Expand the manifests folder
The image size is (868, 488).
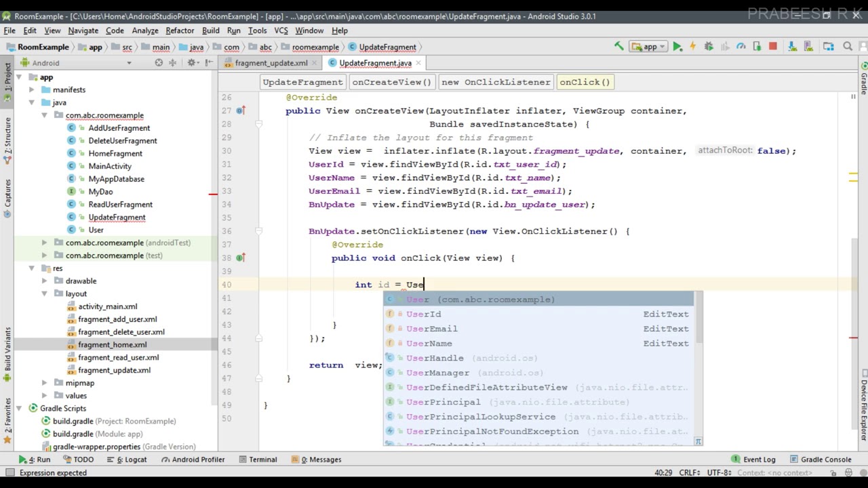(x=32, y=89)
